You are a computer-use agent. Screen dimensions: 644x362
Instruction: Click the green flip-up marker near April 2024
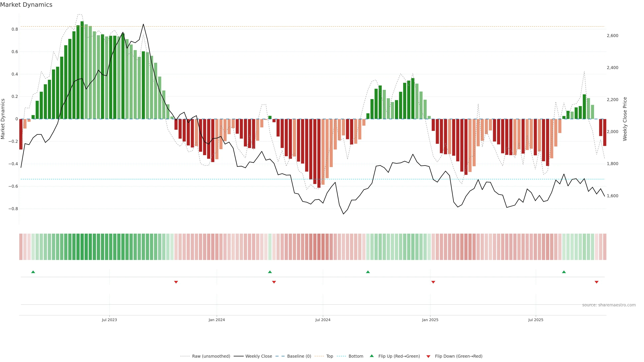(x=270, y=272)
